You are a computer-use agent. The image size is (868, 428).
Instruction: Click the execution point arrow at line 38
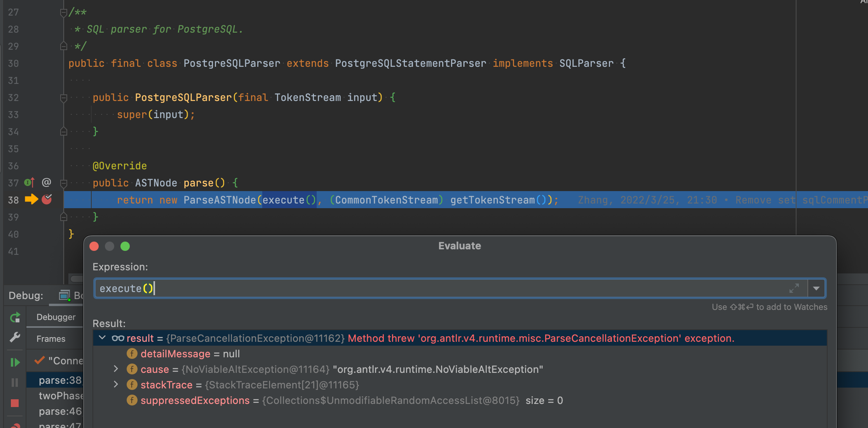point(31,199)
